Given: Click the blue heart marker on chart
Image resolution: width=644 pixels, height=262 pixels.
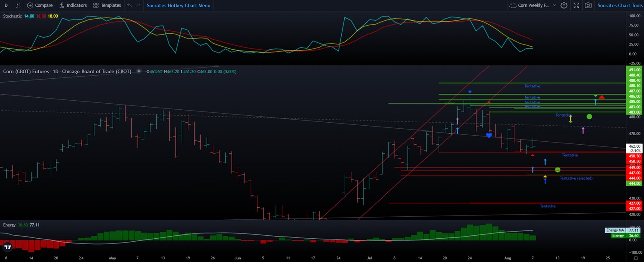Looking at the screenshot, I should click(x=489, y=135).
